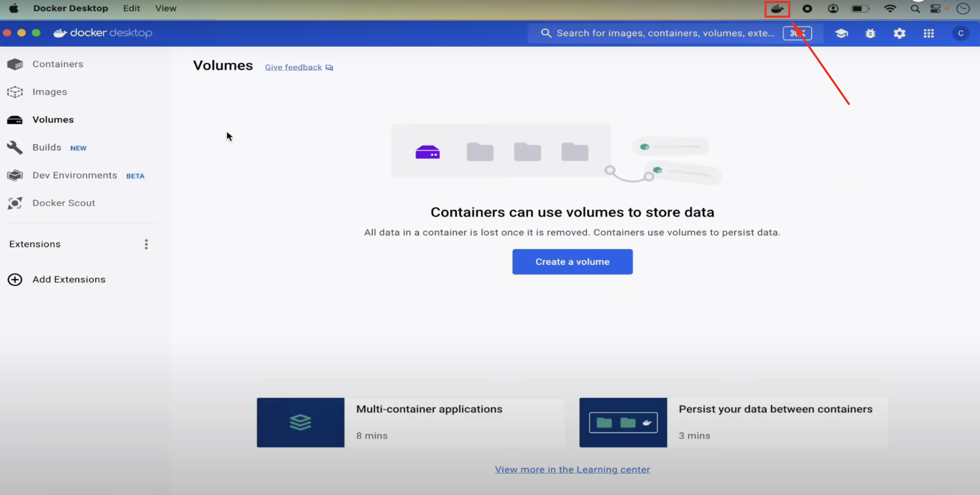Click the Create a volume button
Viewport: 980px width, 495px height.
tap(572, 262)
